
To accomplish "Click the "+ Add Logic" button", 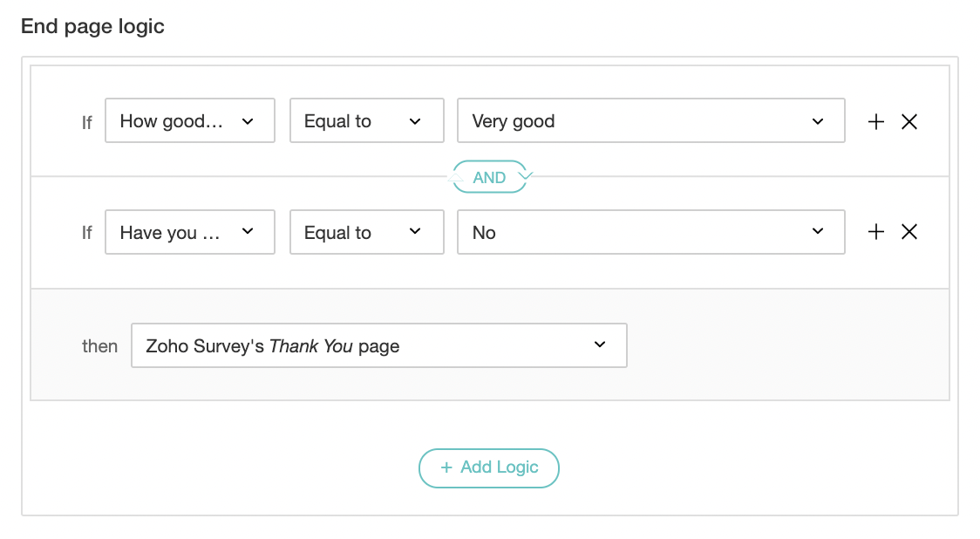I will tap(489, 467).
